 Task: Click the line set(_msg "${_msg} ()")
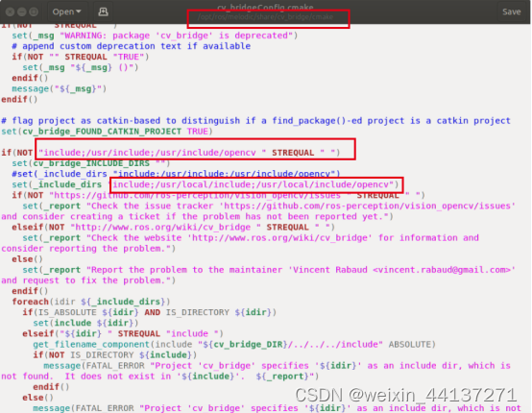click(81, 67)
